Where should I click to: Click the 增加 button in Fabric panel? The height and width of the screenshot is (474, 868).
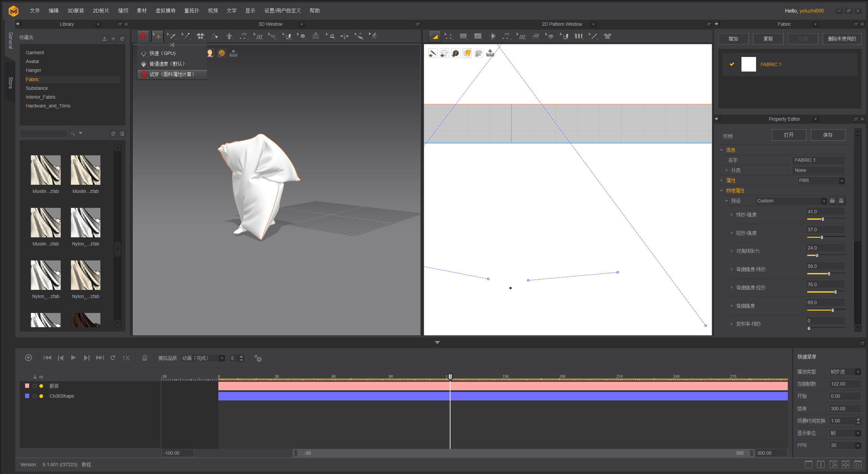pos(733,39)
